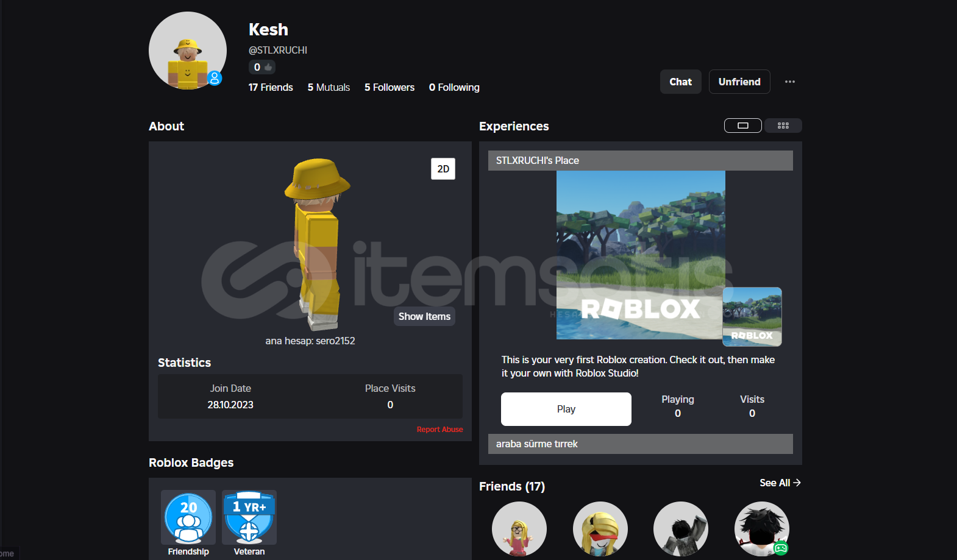957x560 pixels.
Task: Open the blonde-haired friend avatar with visor
Action: [x=600, y=529]
